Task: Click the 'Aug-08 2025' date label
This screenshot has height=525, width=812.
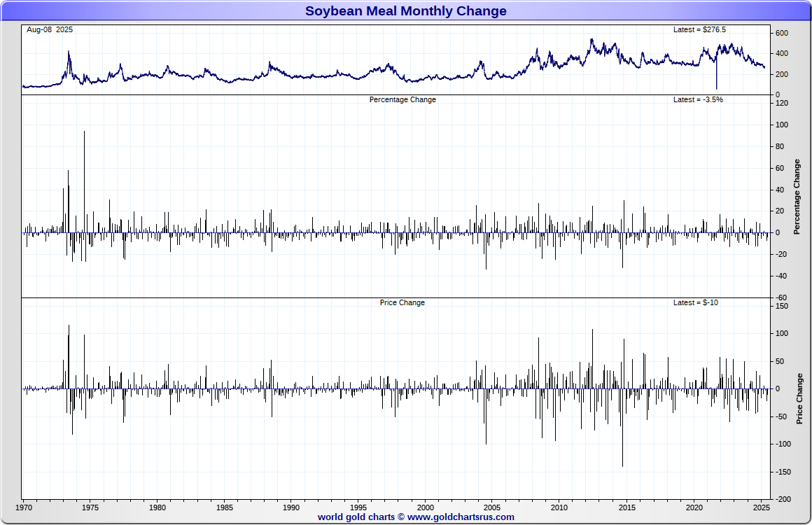Action: click(x=50, y=29)
